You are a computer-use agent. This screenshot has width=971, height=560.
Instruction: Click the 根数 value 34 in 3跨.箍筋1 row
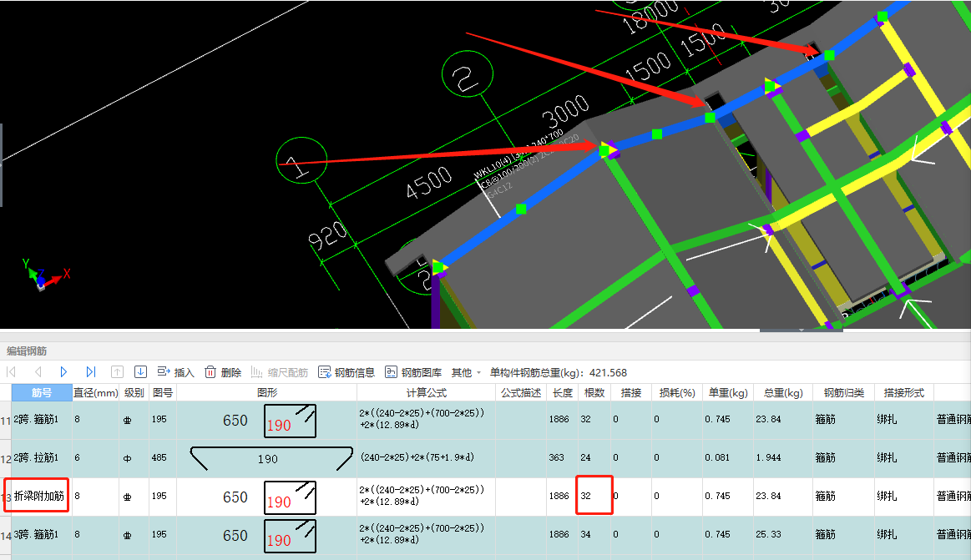pos(586,535)
